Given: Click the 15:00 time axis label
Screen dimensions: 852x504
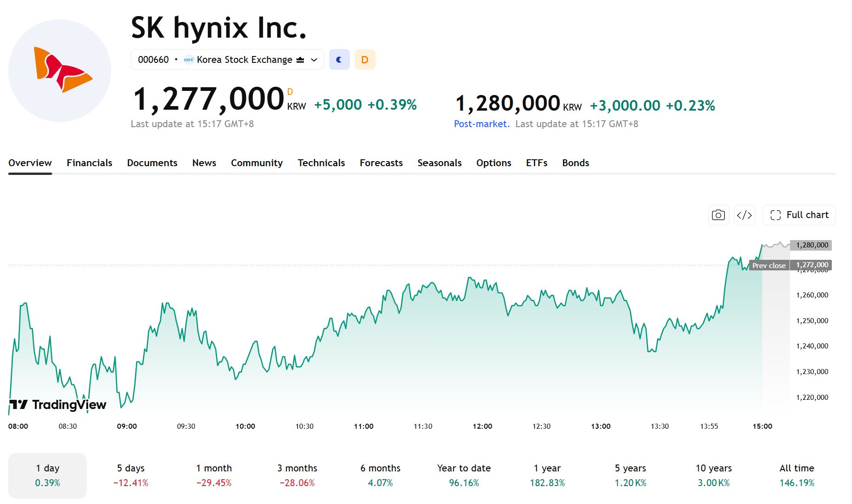Looking at the screenshot, I should click(x=762, y=426).
